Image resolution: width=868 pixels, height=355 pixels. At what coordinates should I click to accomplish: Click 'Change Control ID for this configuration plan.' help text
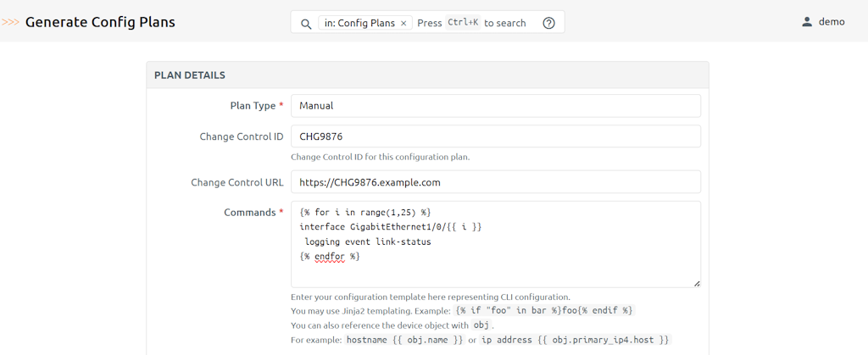pos(381,157)
